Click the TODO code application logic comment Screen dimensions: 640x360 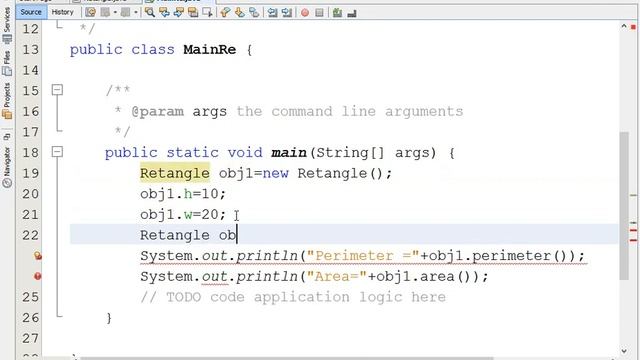[293, 297]
